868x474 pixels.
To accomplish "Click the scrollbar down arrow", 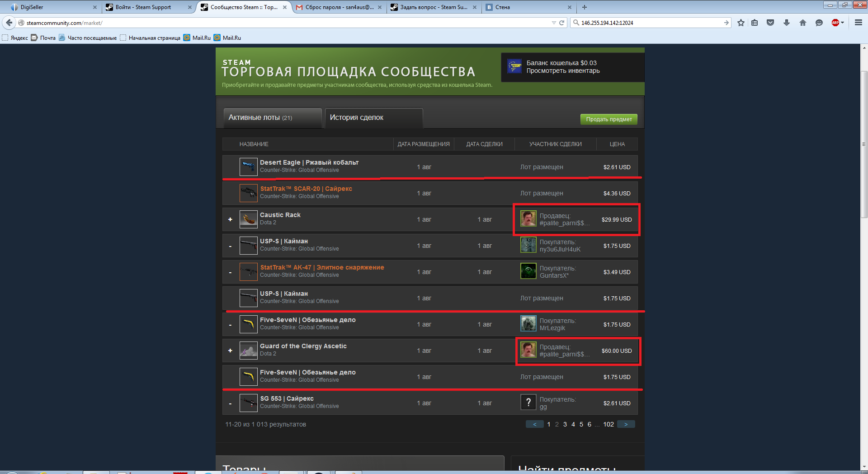I will [x=864, y=466].
